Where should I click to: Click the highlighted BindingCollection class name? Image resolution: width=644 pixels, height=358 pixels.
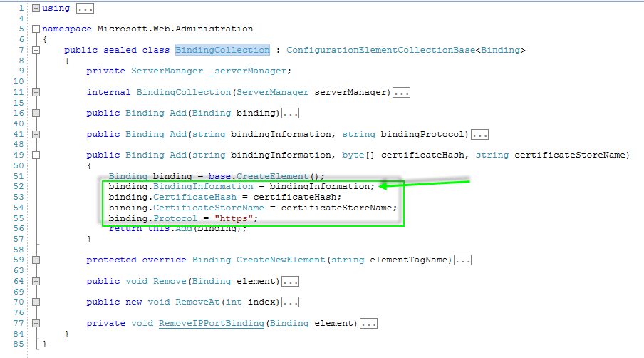(222, 50)
